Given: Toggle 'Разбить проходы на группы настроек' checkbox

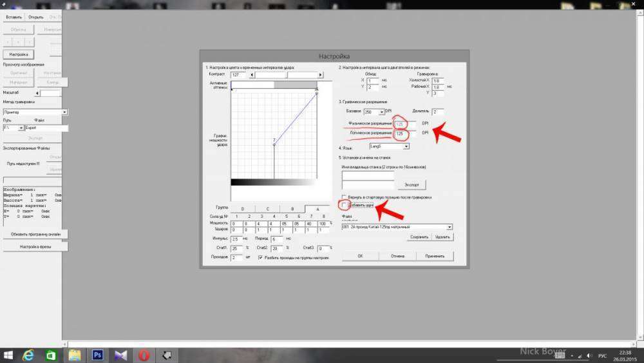Looking at the screenshot, I should pos(260,257).
